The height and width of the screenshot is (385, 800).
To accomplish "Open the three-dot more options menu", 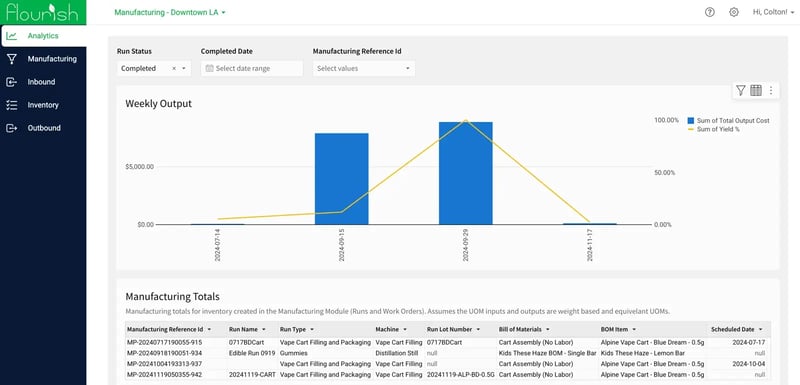I will [771, 91].
